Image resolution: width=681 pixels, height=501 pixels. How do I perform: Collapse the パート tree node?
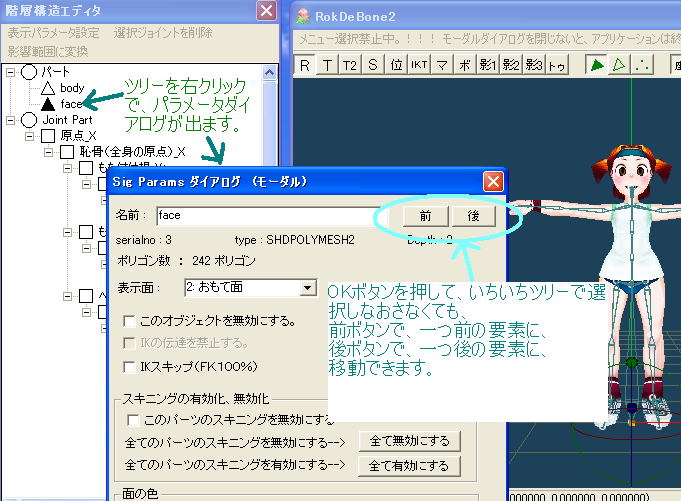point(11,73)
